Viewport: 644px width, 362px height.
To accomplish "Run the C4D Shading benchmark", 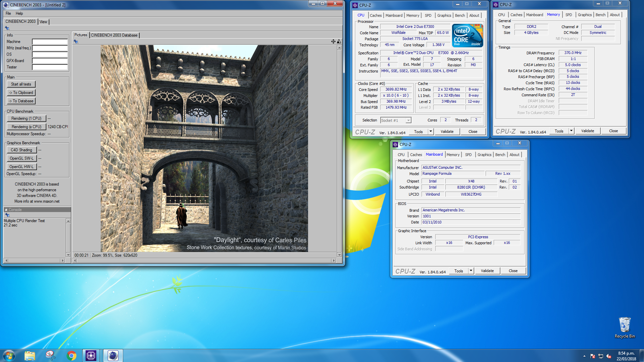I will 21,150.
